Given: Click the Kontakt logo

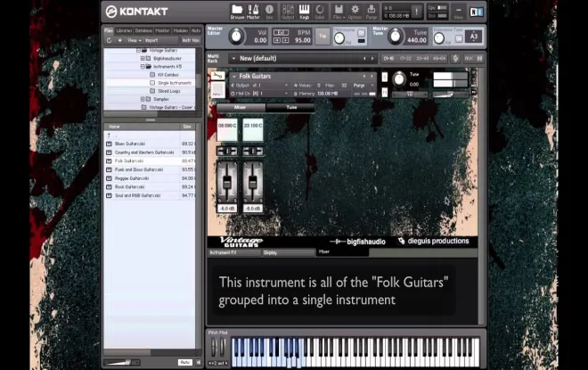Looking at the screenshot, I should coord(136,12).
